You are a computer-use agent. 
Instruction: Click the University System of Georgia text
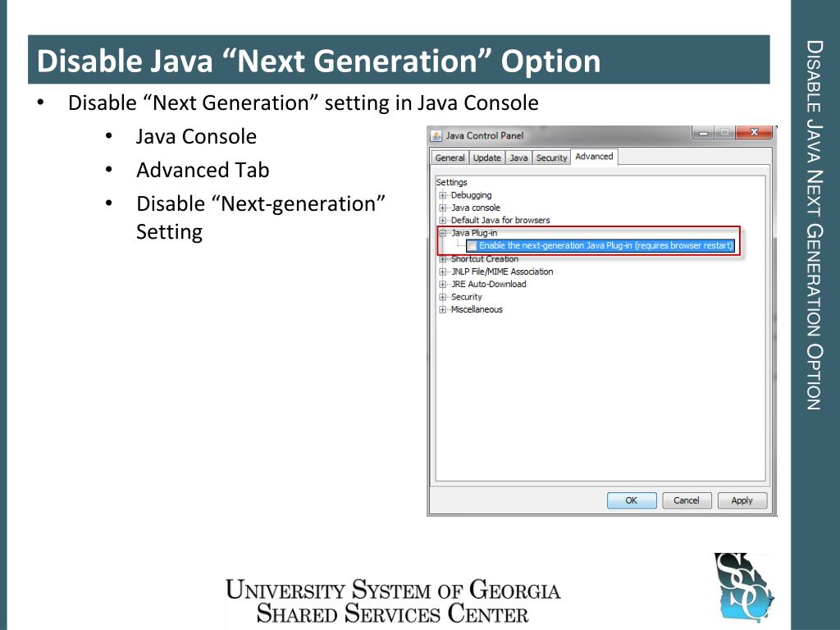tap(393, 589)
